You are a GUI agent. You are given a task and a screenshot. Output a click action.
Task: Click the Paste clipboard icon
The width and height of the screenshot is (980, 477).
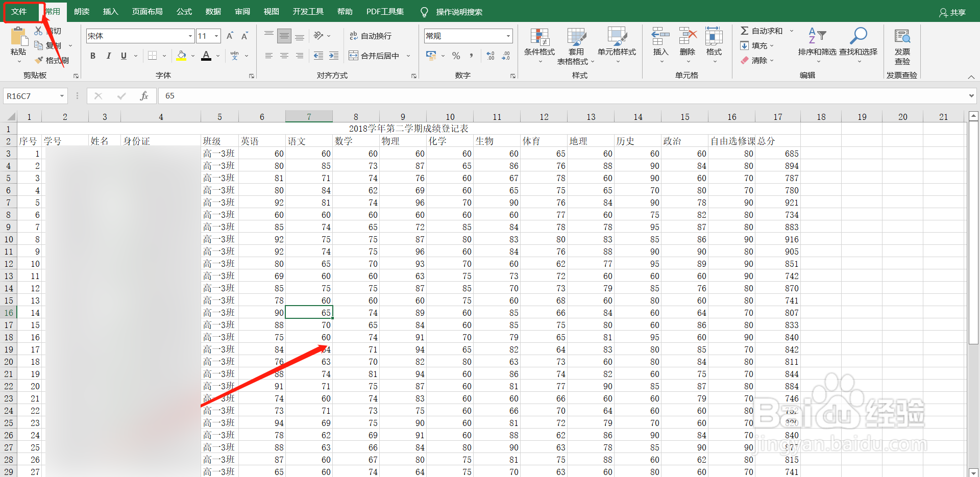18,37
